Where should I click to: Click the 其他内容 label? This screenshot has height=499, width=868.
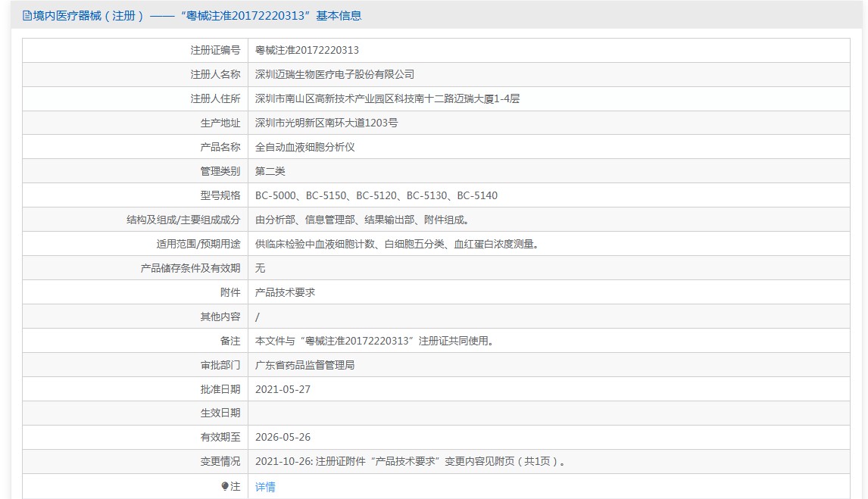(220, 317)
